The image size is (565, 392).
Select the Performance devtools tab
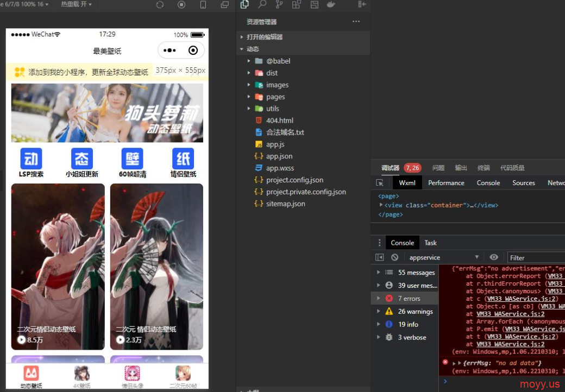pos(446,183)
